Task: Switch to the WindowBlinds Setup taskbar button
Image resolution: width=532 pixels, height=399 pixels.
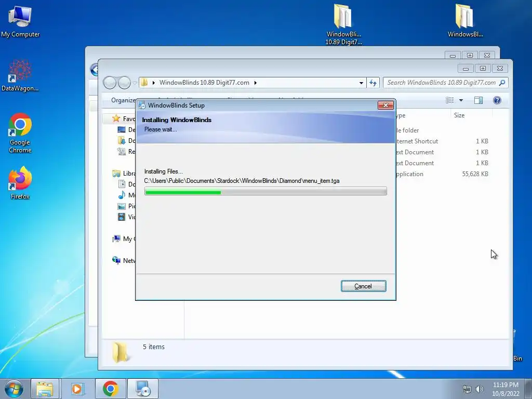Action: coord(143,389)
